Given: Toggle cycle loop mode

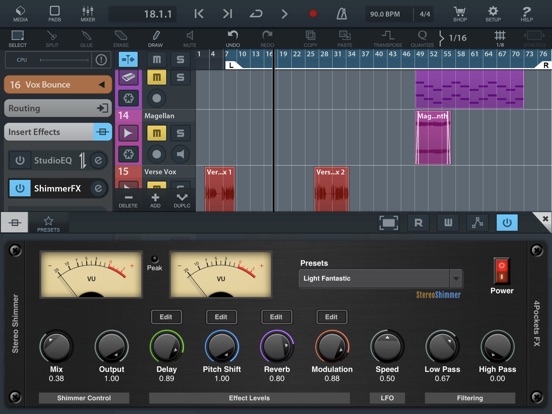Looking at the screenshot, I should pos(256,14).
